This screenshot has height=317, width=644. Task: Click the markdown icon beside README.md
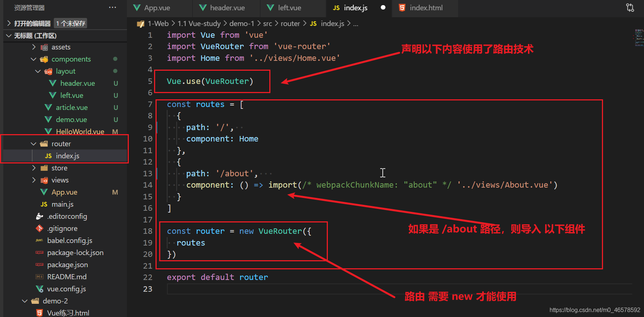point(40,277)
